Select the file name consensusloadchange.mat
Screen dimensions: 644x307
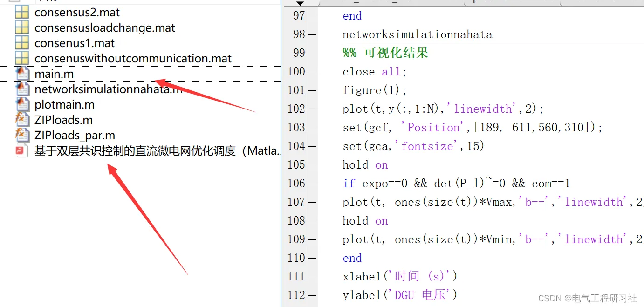[x=105, y=28]
